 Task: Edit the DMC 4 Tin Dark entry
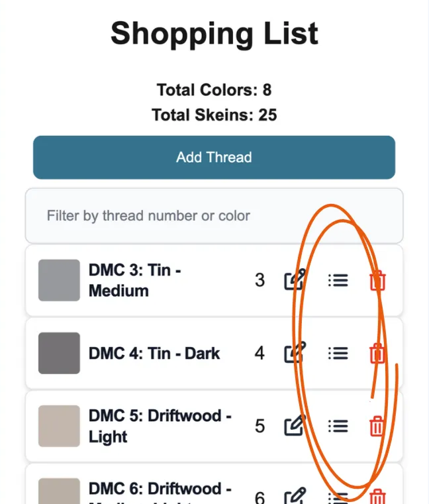(x=295, y=353)
